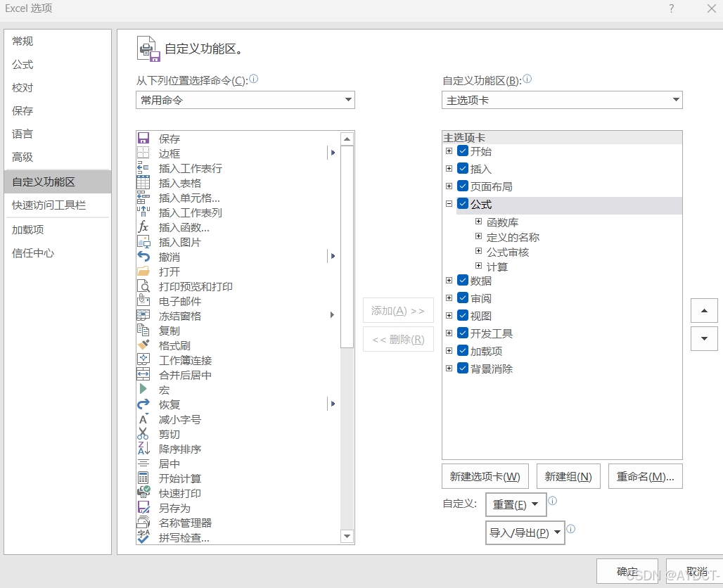
Task: Click the 格式刷 format painter icon
Action: 143,345
